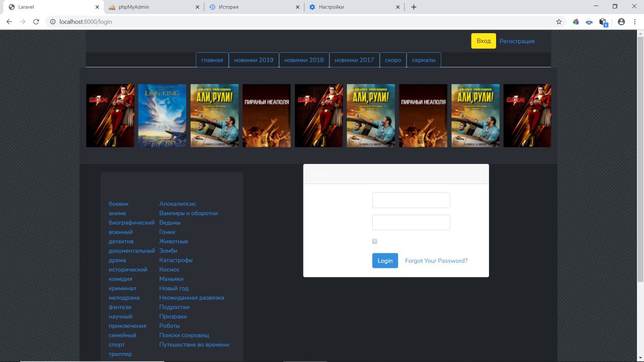Open the комедия genre link
Viewport: 644px width, 362px height.
tap(120, 279)
